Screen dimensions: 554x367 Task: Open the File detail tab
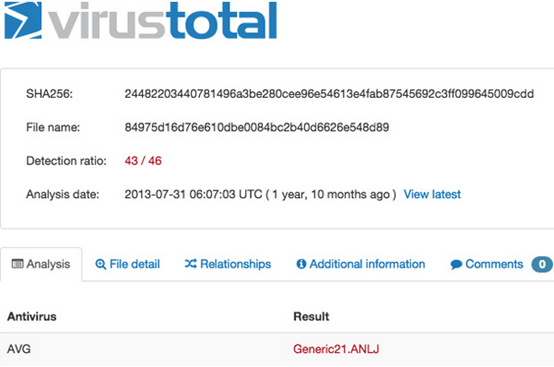[128, 264]
